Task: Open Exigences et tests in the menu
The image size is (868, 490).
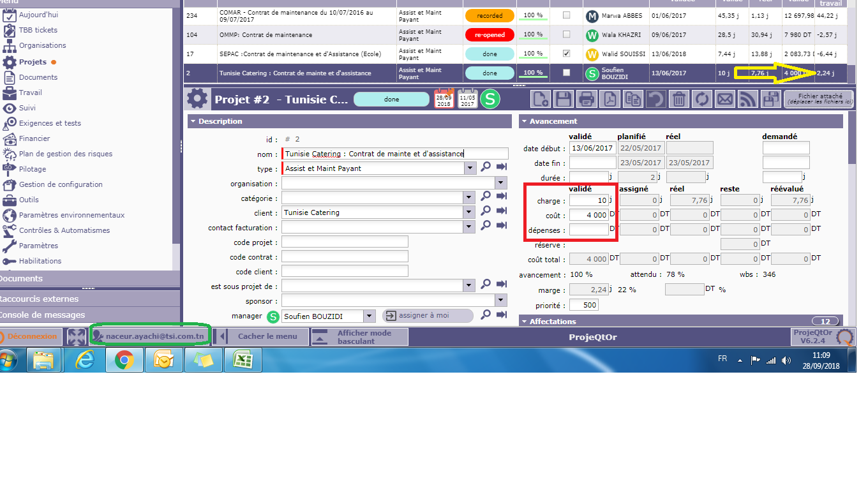Action: tap(50, 123)
